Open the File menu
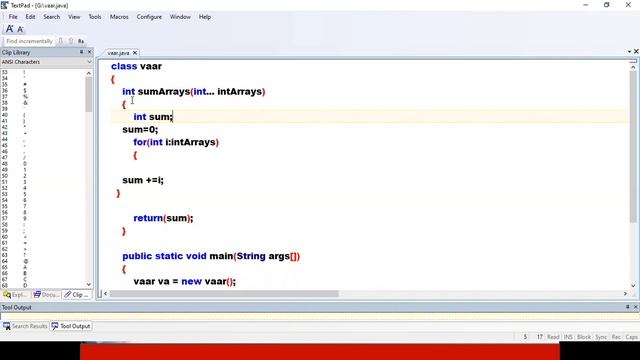The width and height of the screenshot is (640, 360). 13,17
